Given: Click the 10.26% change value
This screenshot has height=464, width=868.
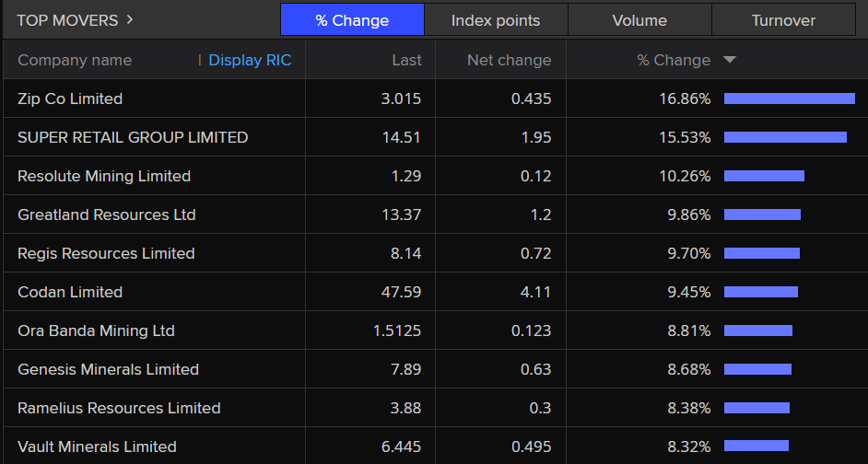Looking at the screenshot, I should click(x=685, y=176).
